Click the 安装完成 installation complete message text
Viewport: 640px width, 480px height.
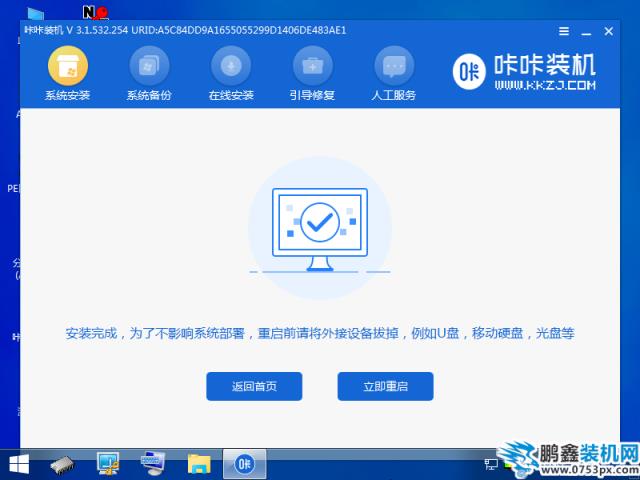coord(320,333)
